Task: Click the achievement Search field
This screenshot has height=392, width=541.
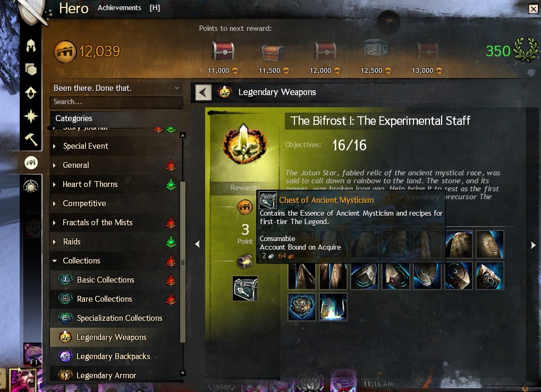Action: point(116,102)
